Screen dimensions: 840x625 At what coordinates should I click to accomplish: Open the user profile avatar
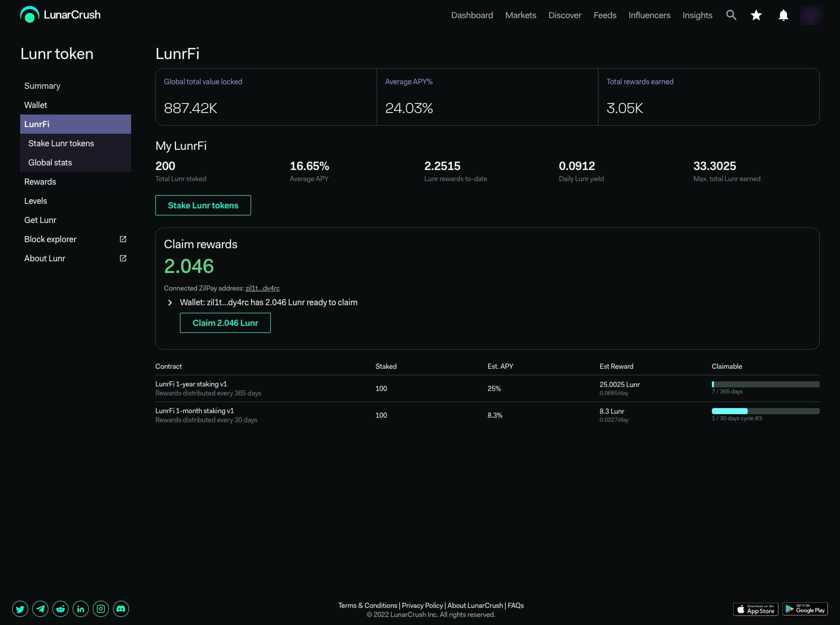(x=811, y=15)
